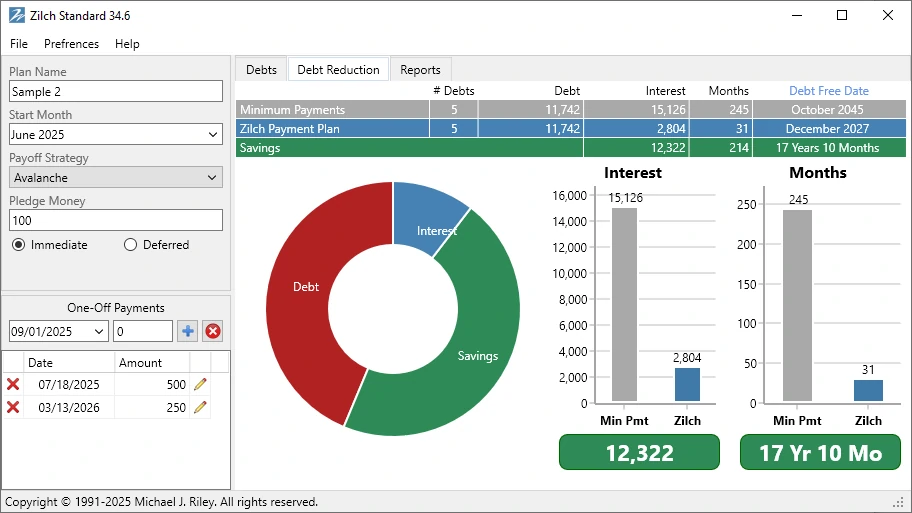Edit the 07/18/2025 payment with pencil icon
The image size is (912, 513).
pyautogui.click(x=200, y=384)
